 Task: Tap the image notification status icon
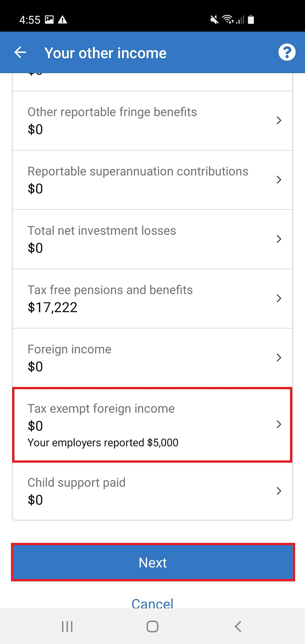pos(49,20)
